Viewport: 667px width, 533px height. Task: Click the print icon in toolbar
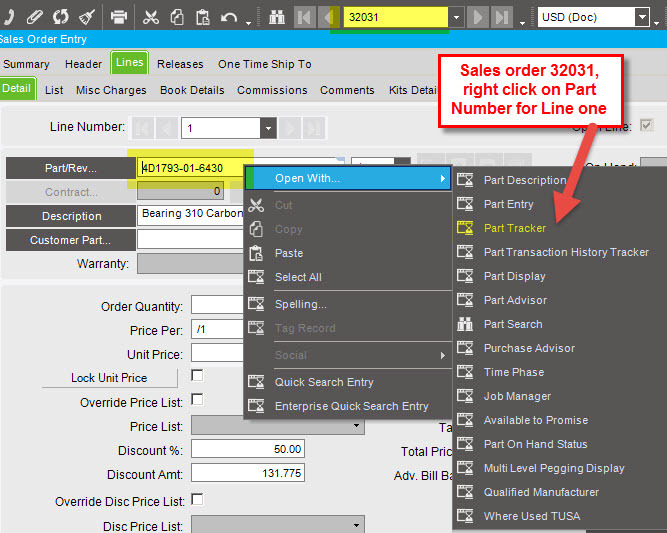pyautogui.click(x=119, y=17)
